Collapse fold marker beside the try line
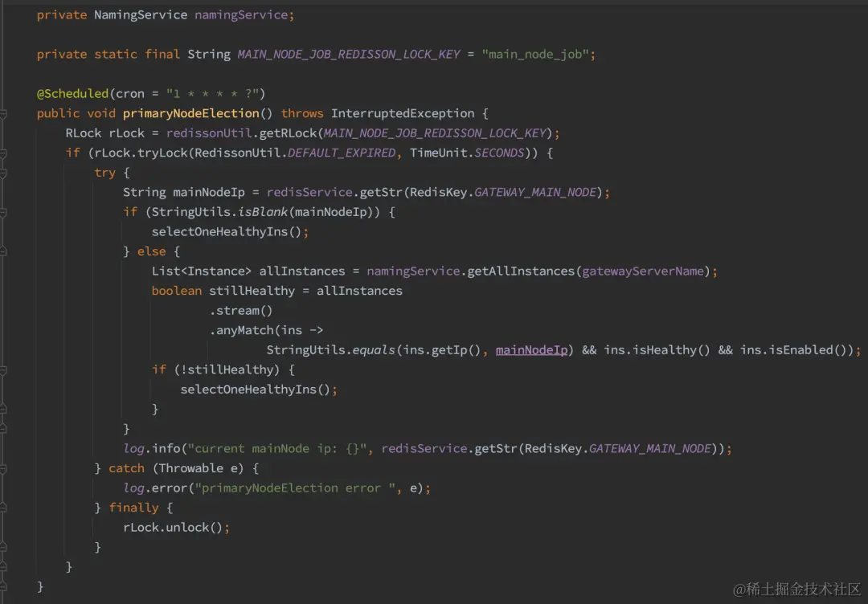The height and width of the screenshot is (604, 868). tap(2, 173)
